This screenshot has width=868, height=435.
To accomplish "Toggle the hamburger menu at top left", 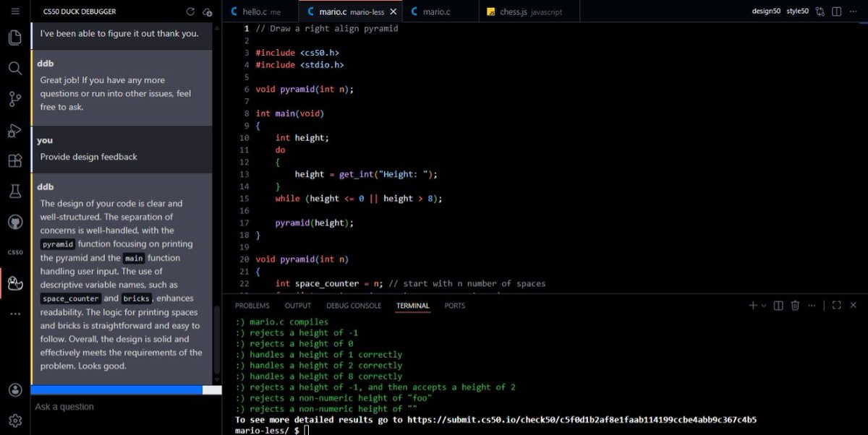I will [14, 12].
